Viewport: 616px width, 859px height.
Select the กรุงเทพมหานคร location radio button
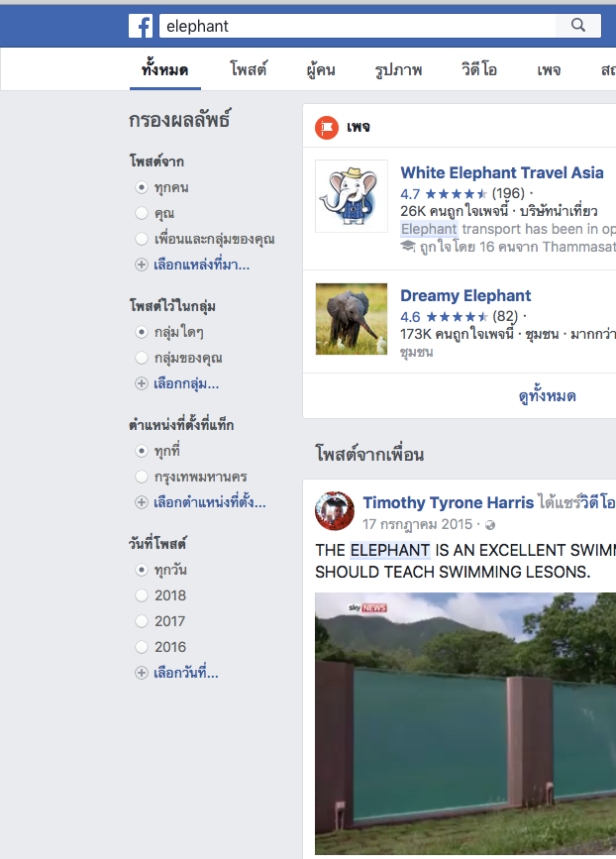[x=142, y=477]
